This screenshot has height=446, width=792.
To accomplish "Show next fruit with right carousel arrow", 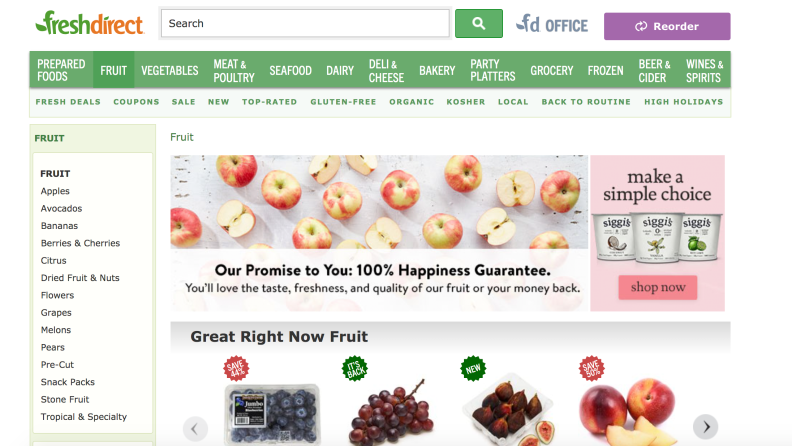I will tap(706, 427).
